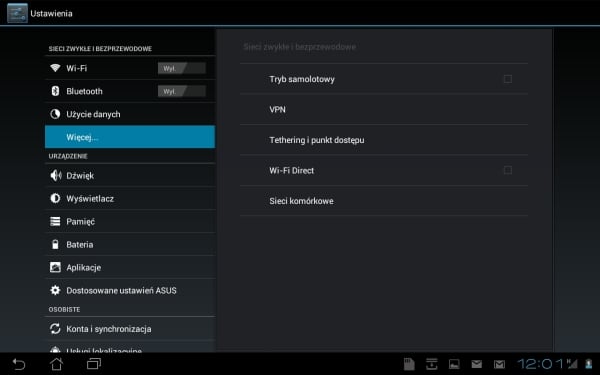Click the Bluetooth label in sidebar
Viewport: 600px width, 375px height.
[x=84, y=91]
